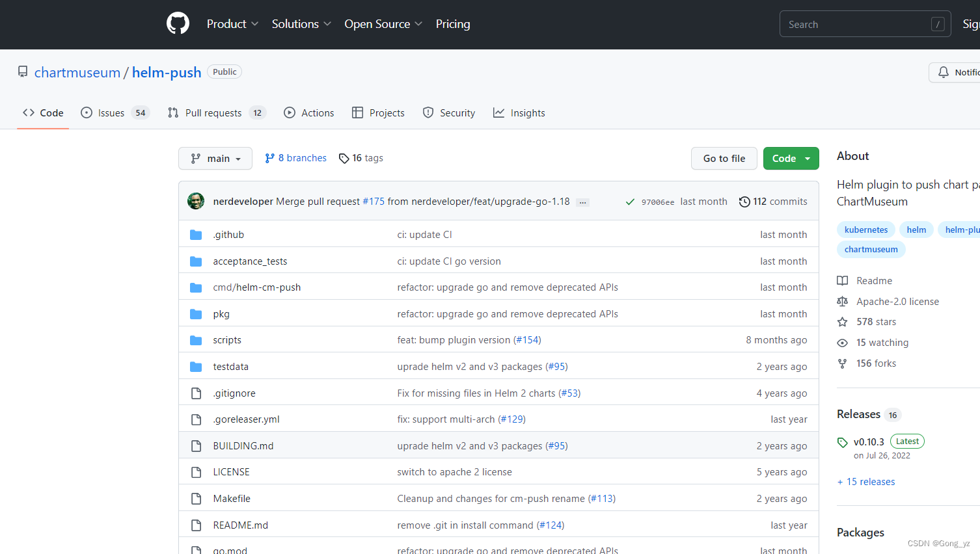Switch to the Pull requests tab
This screenshot has height=554, width=980.
(x=217, y=113)
